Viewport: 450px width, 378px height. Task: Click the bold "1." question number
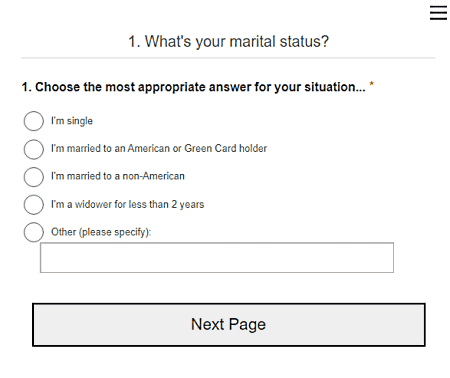click(27, 87)
